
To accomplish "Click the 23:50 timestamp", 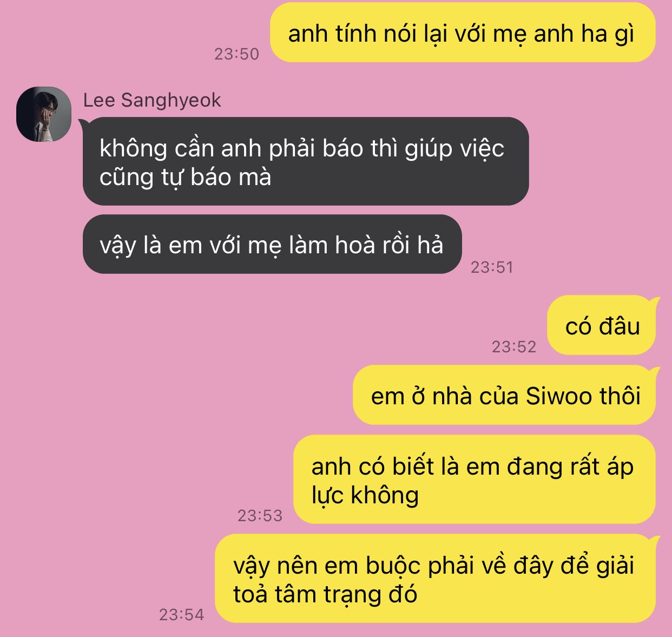I will tap(236, 54).
